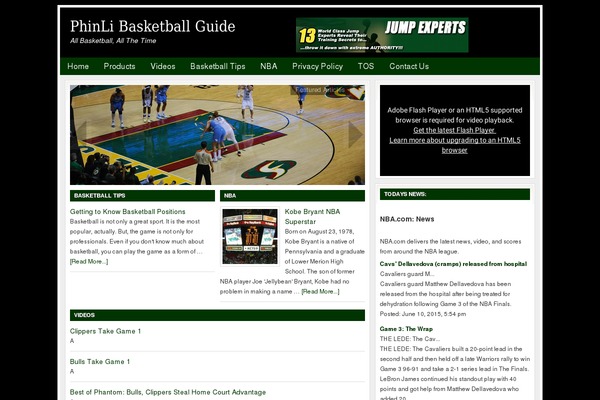The width and height of the screenshot is (600, 400).
Task: Open the NBA menu item
Action: click(x=269, y=66)
